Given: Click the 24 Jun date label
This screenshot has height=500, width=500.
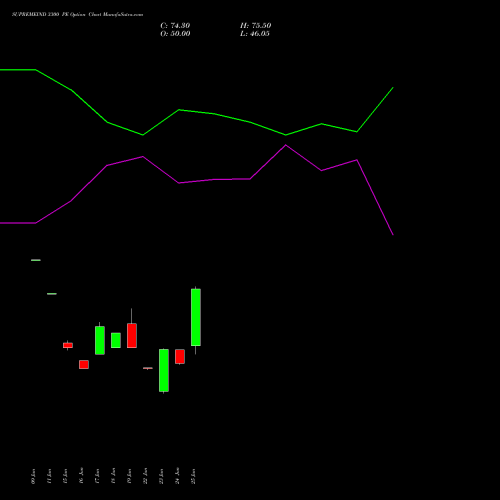Looking at the screenshot, I should [177, 476].
